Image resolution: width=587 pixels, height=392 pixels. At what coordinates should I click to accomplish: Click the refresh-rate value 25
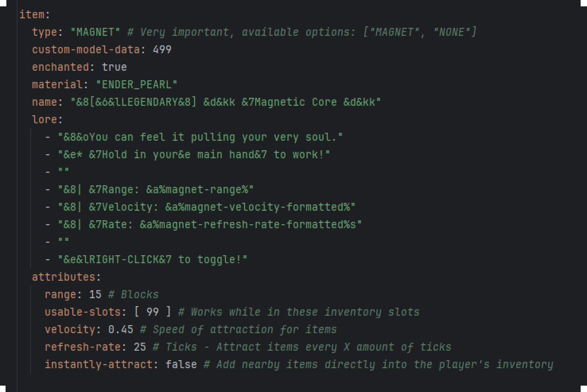(x=140, y=347)
